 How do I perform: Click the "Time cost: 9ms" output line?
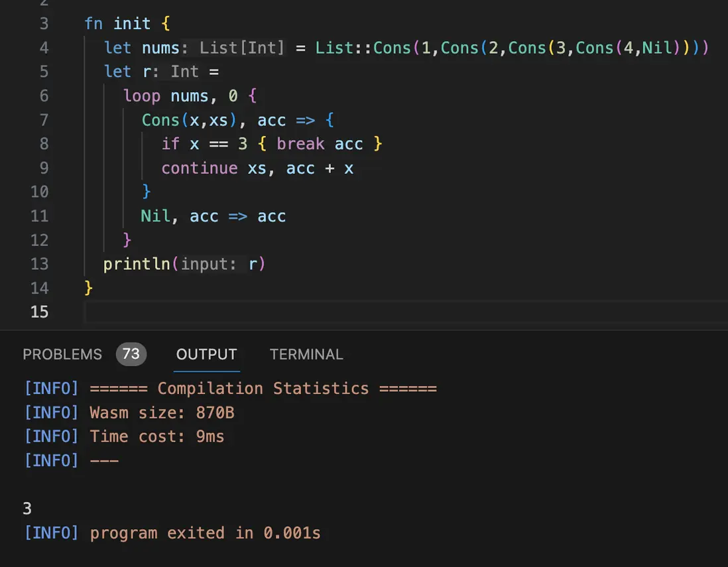click(157, 436)
